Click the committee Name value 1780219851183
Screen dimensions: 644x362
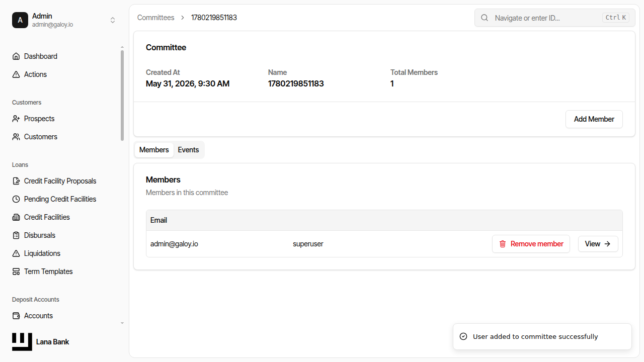296,83
